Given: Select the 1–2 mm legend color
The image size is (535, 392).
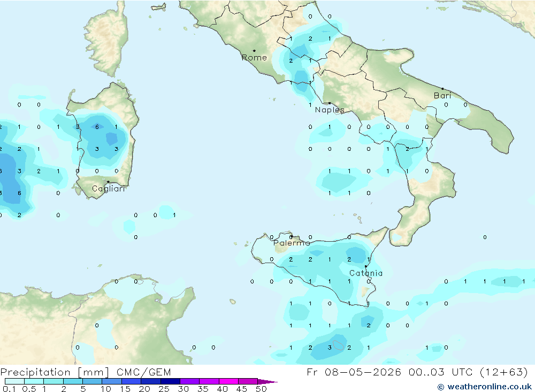Looking at the screenshot, I should pos(53,381).
